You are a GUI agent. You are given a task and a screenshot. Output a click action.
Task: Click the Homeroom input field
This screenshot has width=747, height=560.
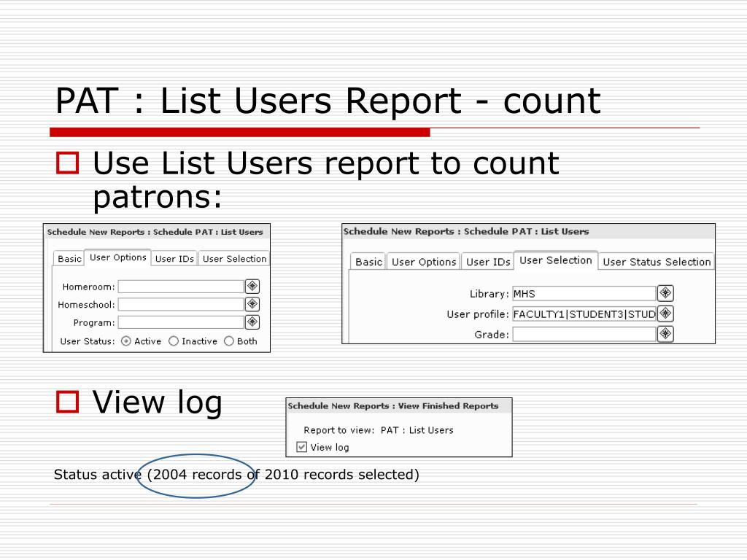pos(181,287)
